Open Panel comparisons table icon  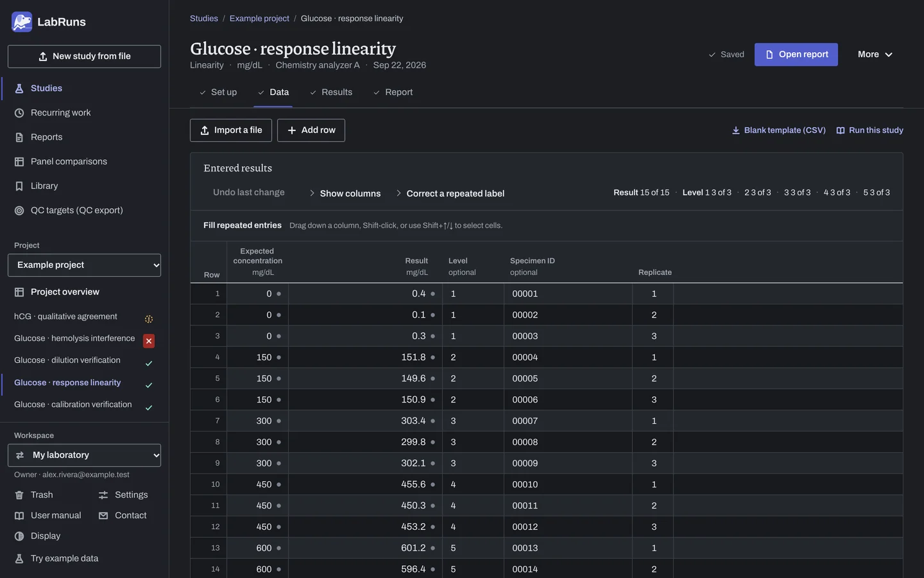(x=19, y=162)
